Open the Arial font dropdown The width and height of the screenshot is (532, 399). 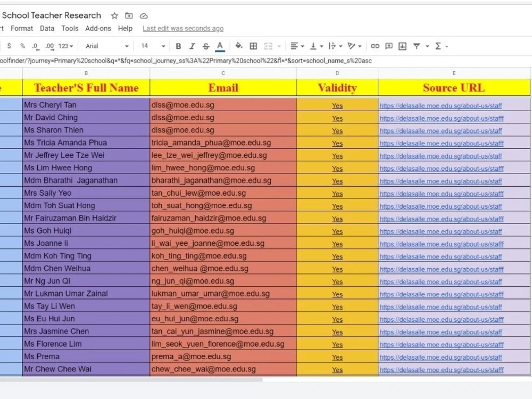click(107, 46)
